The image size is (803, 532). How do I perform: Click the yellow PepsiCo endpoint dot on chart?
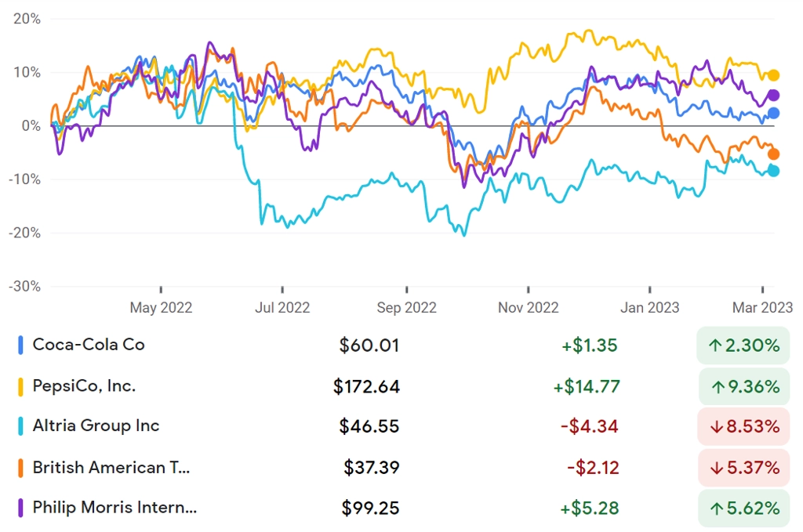point(773,75)
